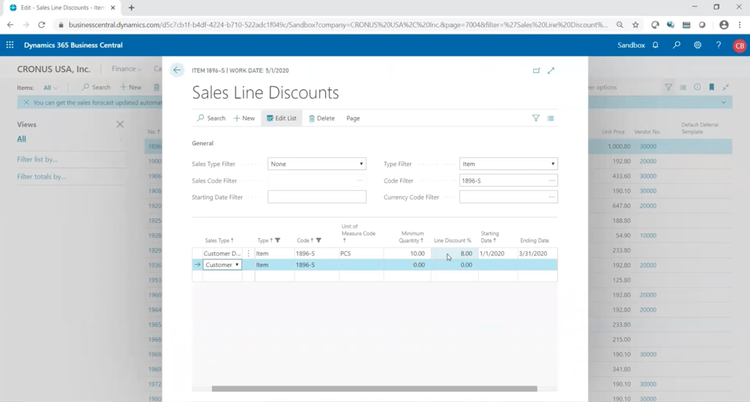The image size is (750, 402).
Task: Expand the Sales Line Discounts dialog
Action: click(551, 70)
